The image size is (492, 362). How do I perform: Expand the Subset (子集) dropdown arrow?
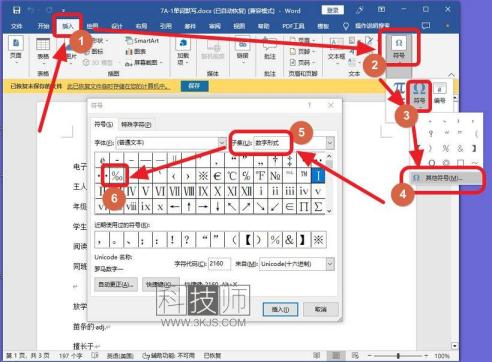(x=330, y=143)
